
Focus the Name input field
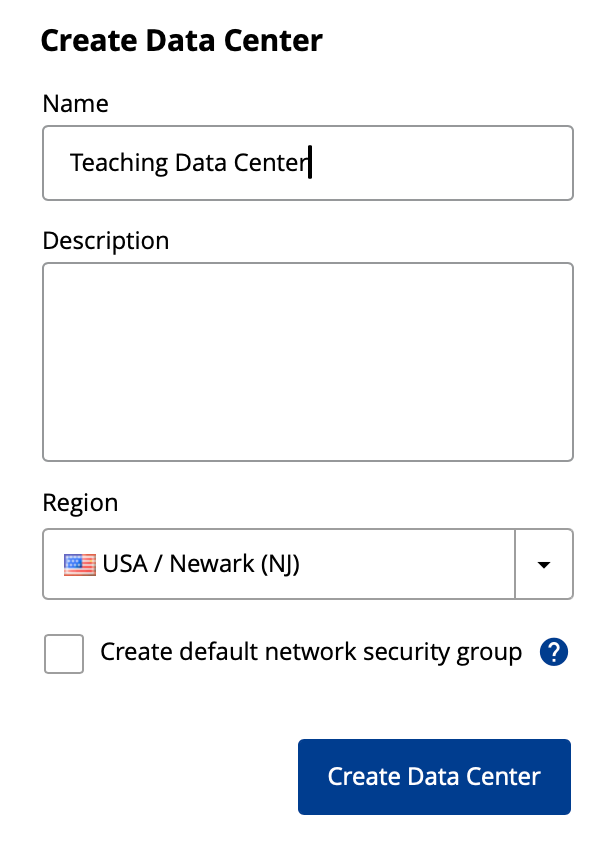tap(307, 163)
